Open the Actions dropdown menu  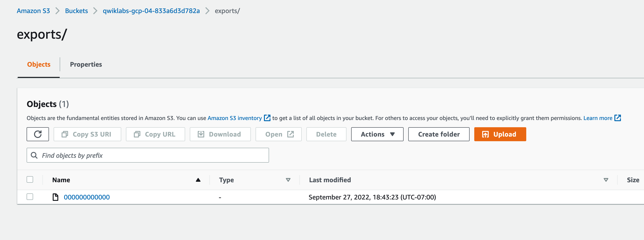coord(377,134)
